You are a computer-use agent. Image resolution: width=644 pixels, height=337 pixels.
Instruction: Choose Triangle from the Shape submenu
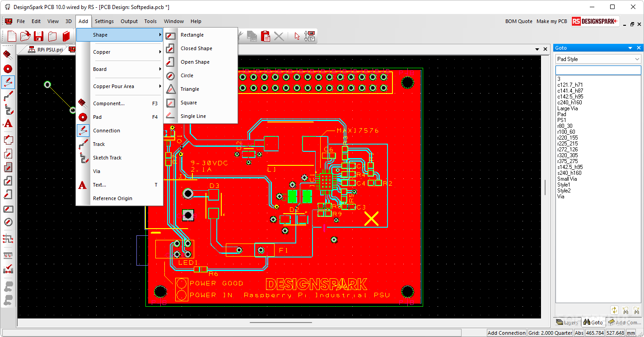[201, 89]
